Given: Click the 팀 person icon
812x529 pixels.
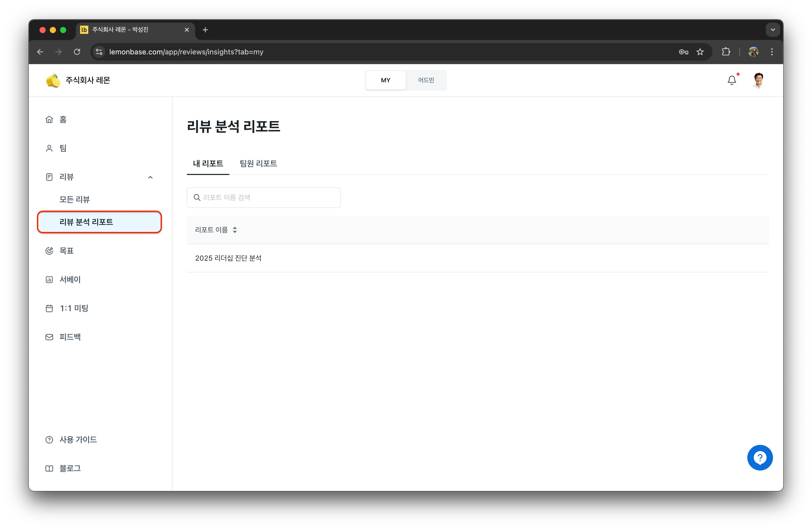Looking at the screenshot, I should [49, 148].
